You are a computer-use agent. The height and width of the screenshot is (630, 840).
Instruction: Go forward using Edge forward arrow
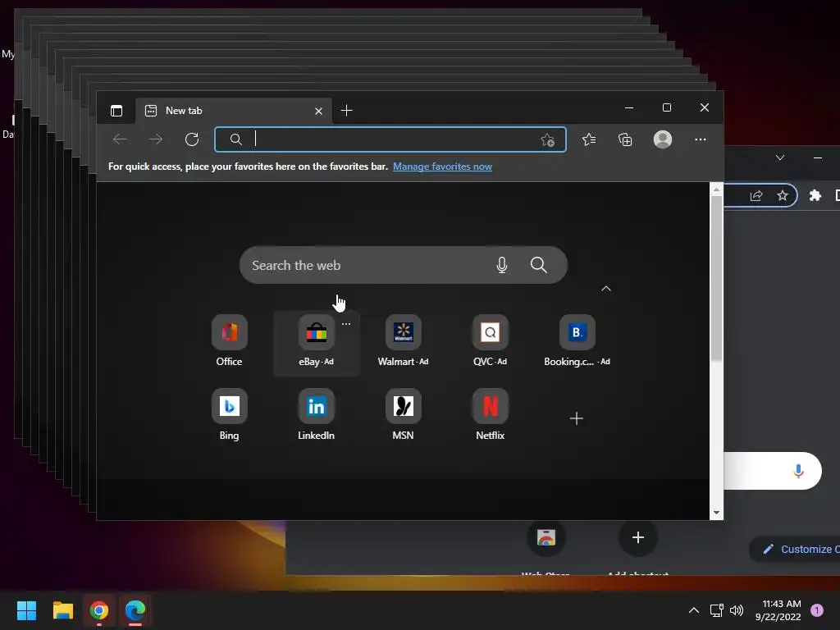coord(156,139)
